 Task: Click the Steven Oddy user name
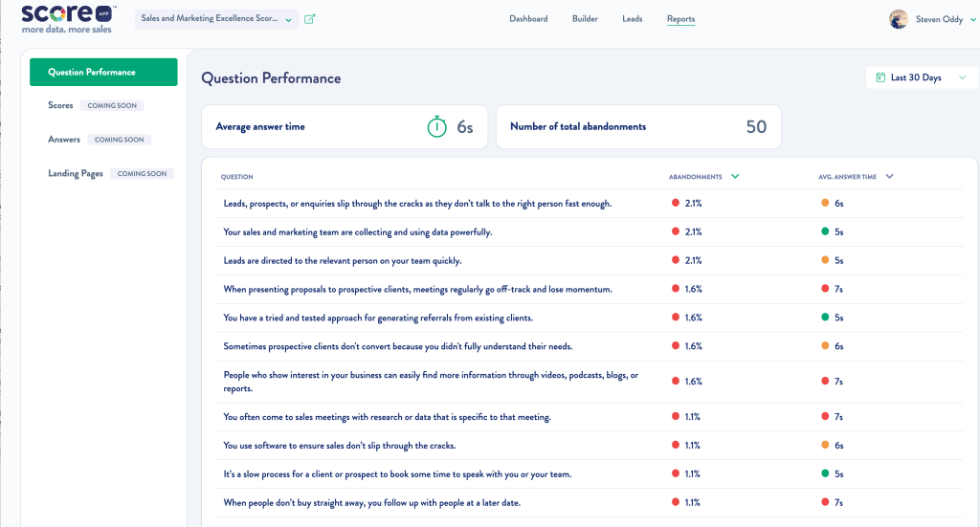click(x=939, y=19)
